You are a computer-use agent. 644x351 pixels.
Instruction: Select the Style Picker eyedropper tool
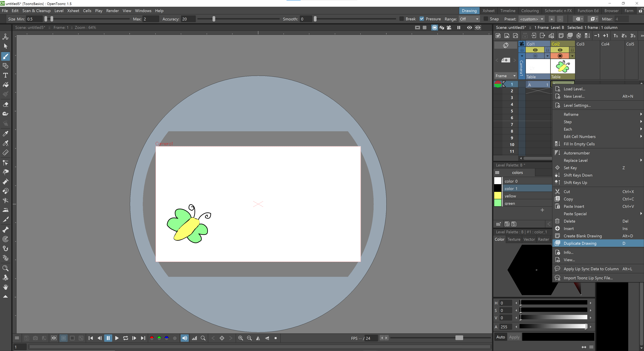pyautogui.click(x=6, y=134)
